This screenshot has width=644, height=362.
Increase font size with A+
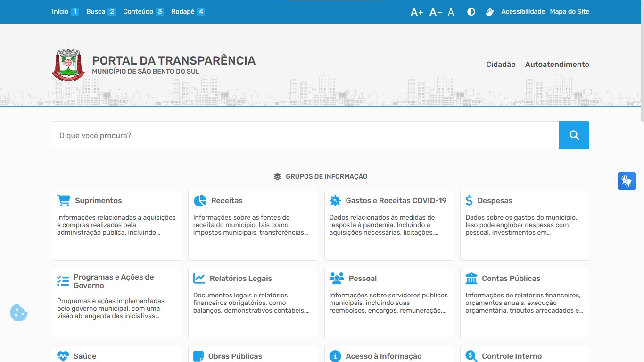(x=416, y=12)
